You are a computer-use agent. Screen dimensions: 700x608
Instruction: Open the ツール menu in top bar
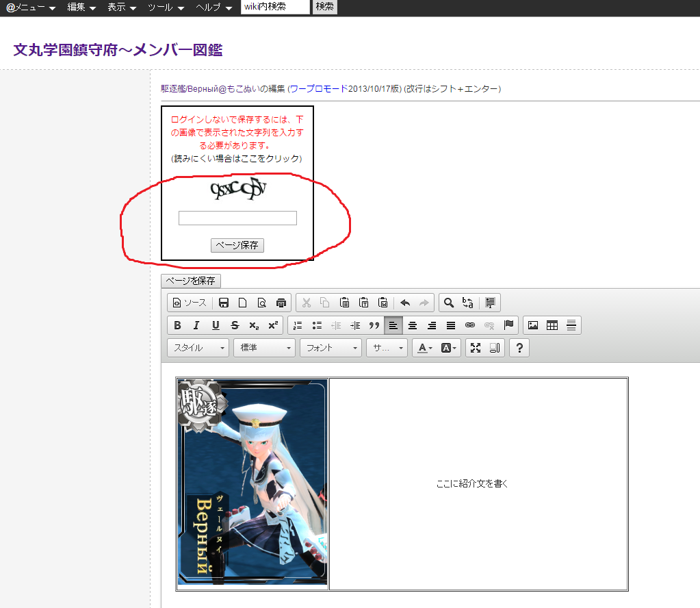tap(166, 7)
